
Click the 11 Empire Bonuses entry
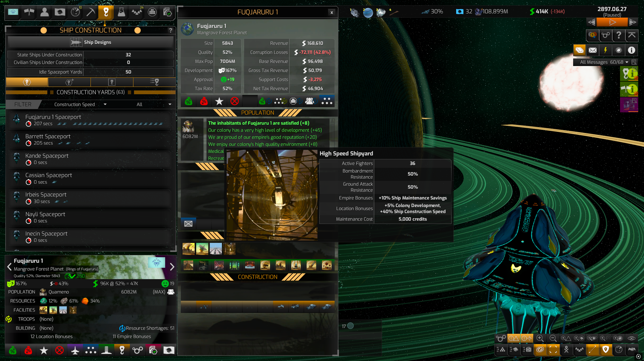(132, 336)
